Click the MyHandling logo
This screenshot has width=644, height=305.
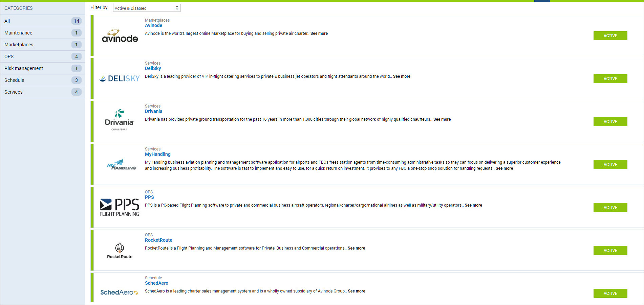[x=122, y=164]
